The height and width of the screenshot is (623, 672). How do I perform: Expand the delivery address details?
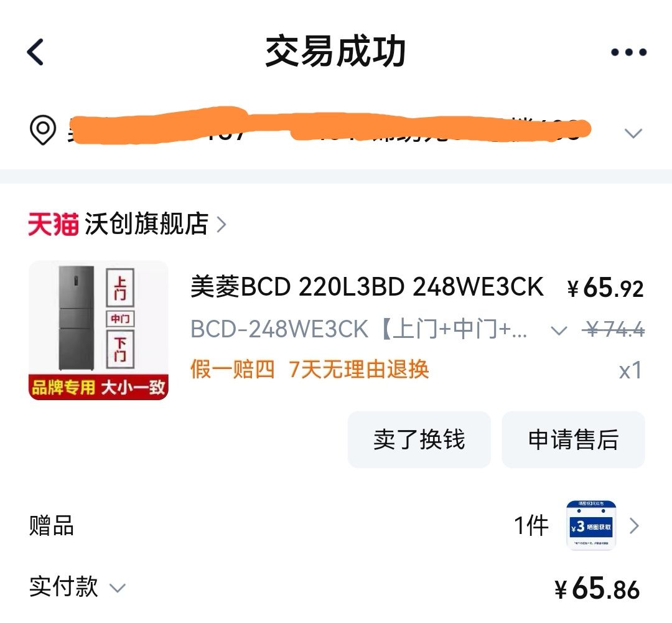pyautogui.click(x=633, y=133)
